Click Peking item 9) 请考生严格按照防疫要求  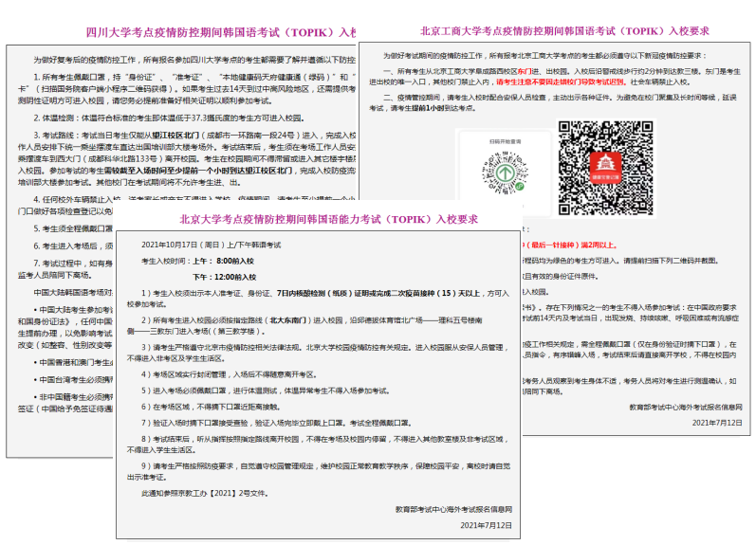tap(318, 471)
